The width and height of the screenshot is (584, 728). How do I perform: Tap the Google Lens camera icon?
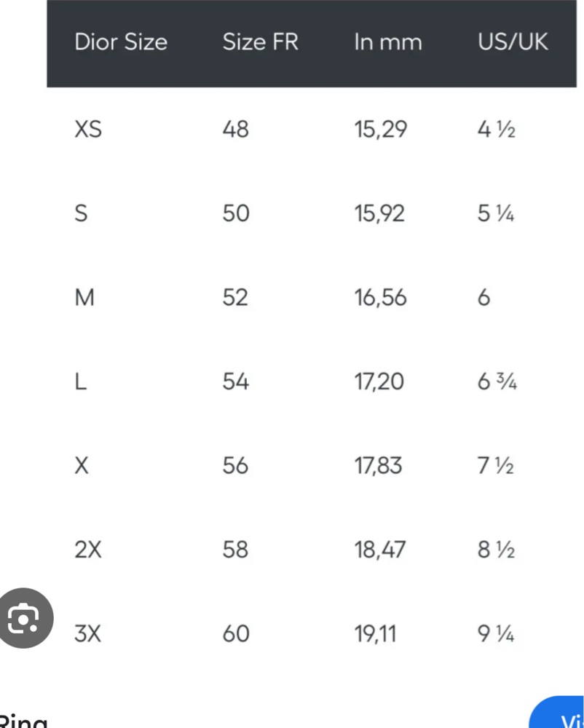24,618
